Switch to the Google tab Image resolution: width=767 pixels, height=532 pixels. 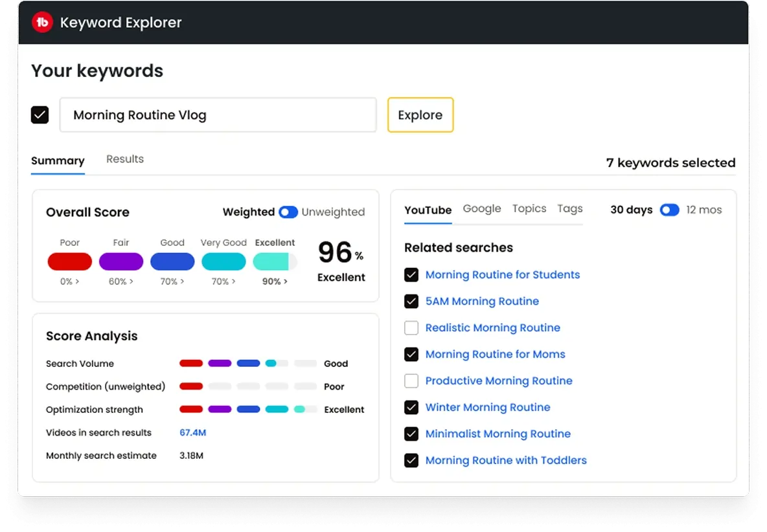click(x=481, y=208)
